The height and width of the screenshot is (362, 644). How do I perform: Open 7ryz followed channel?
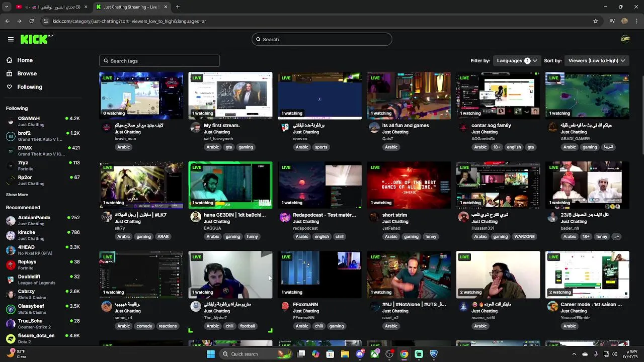[43, 165]
